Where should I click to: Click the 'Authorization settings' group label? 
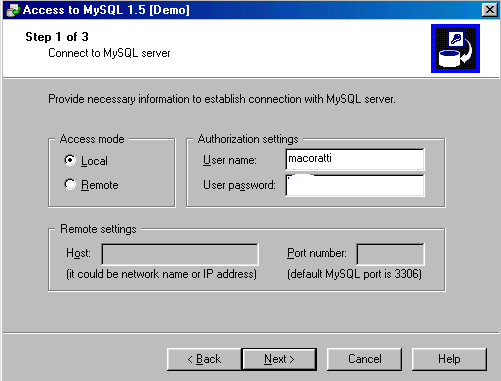pos(248,139)
